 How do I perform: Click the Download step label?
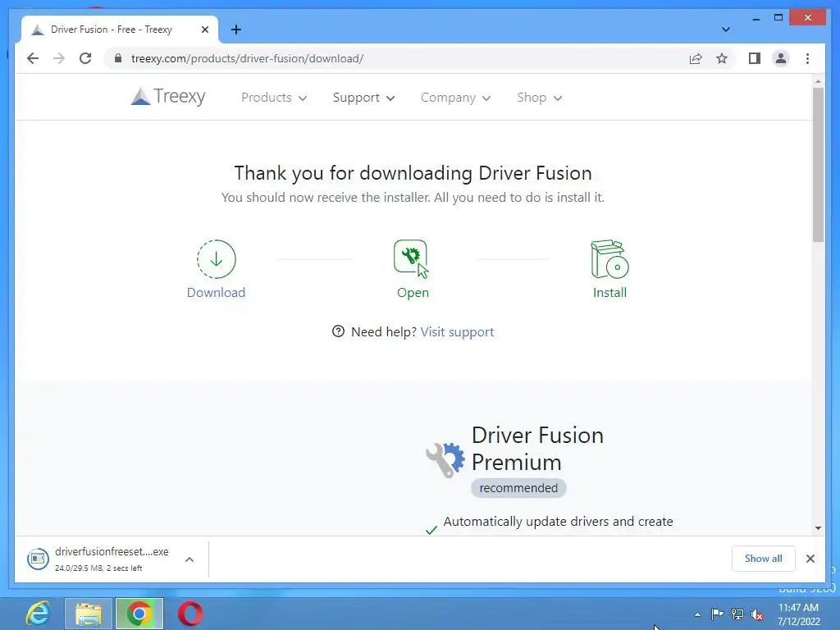pos(216,293)
